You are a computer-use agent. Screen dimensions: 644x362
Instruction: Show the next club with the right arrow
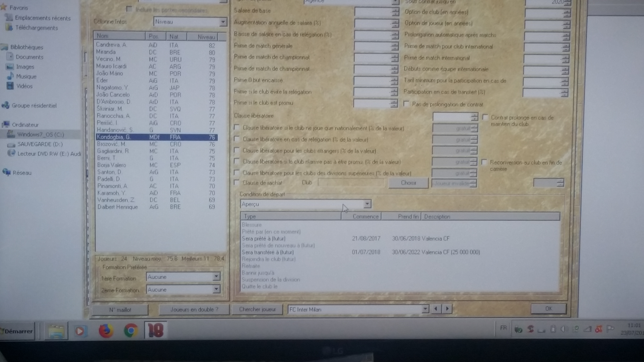447,309
